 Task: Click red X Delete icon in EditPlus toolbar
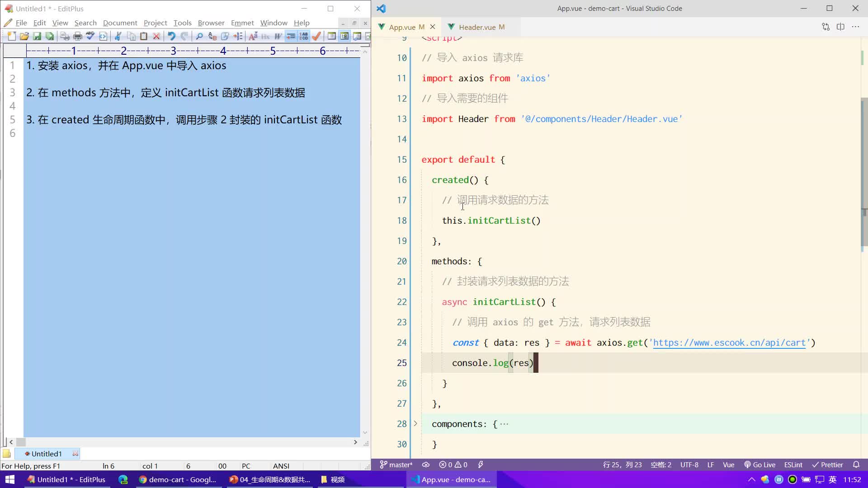coord(156,36)
